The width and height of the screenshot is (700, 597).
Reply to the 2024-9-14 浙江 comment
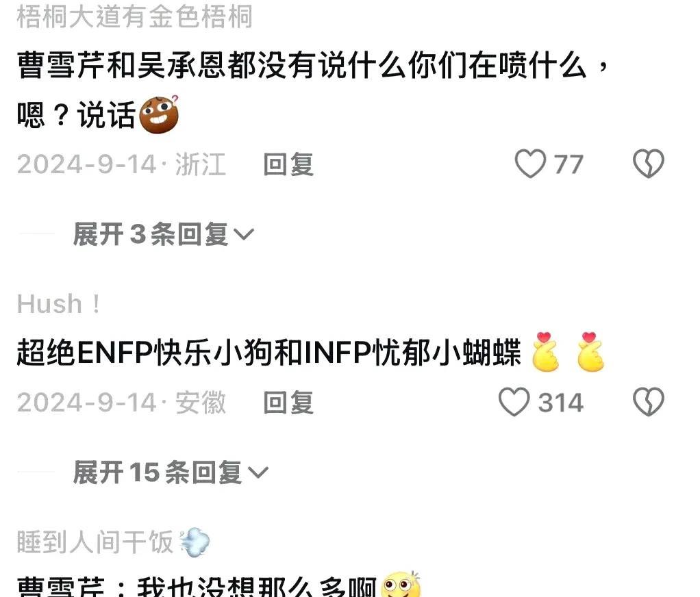pyautogui.click(x=288, y=164)
